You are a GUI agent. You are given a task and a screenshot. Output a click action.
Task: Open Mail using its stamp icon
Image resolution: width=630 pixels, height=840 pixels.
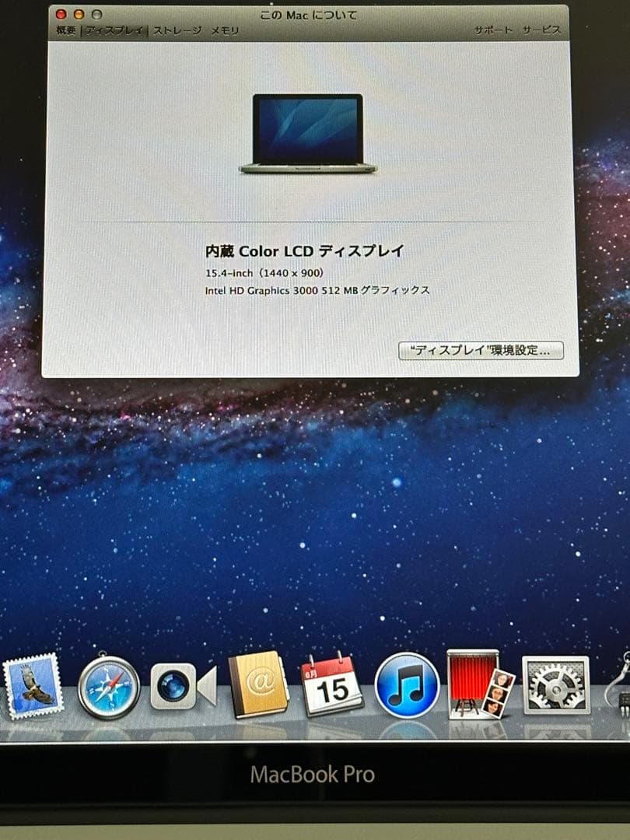[31, 688]
